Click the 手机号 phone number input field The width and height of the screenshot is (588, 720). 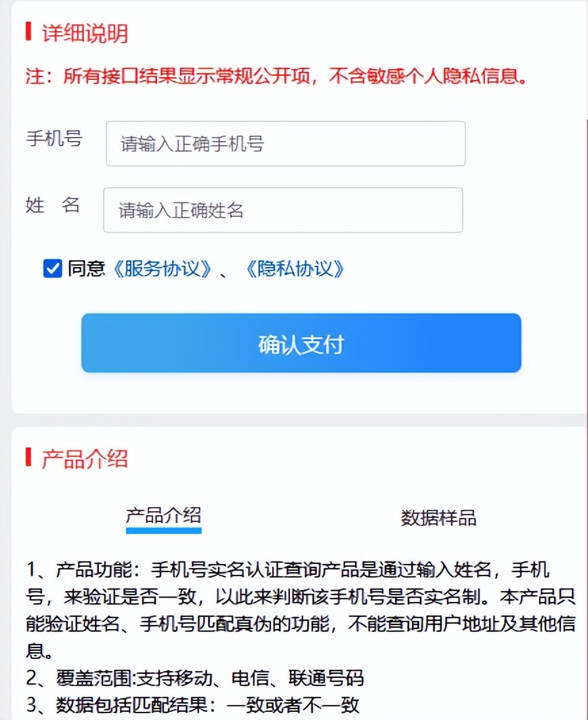(285, 143)
